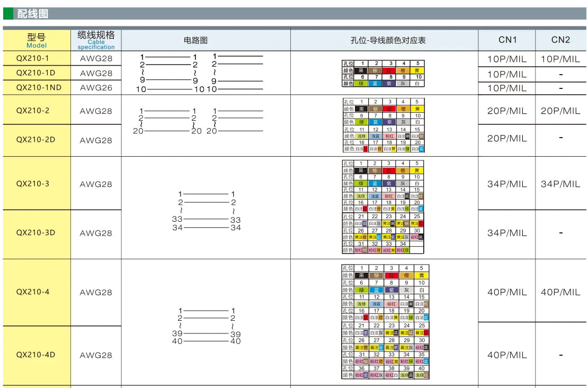Click CN1 value 34P/MIL for QX210-3D
This screenshot has height=388, width=588.
point(507,233)
